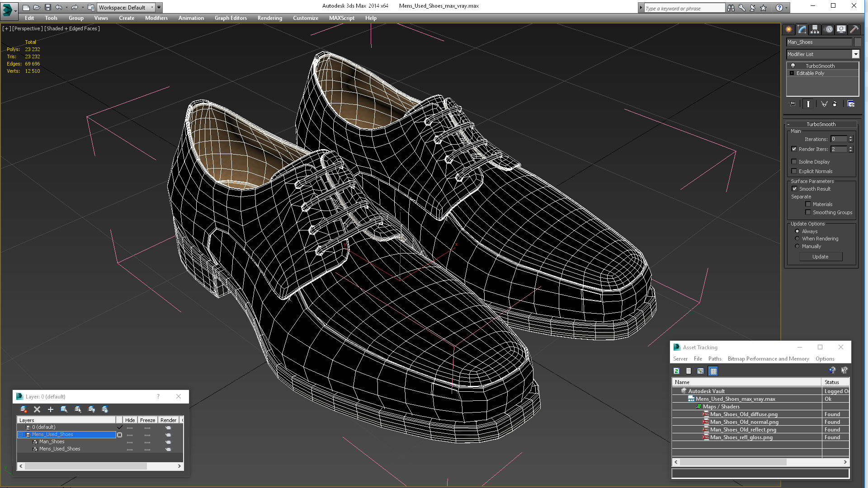
Task: Select the When Rendering radio option
Action: click(797, 239)
